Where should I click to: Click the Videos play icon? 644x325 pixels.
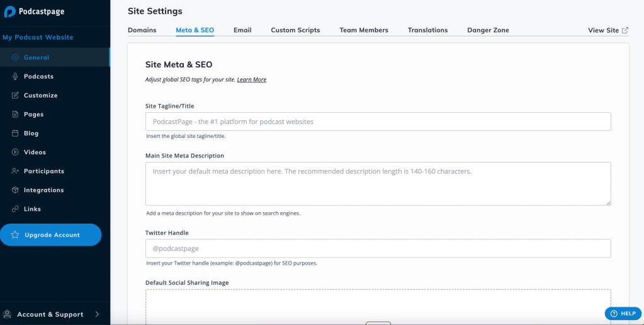click(15, 152)
